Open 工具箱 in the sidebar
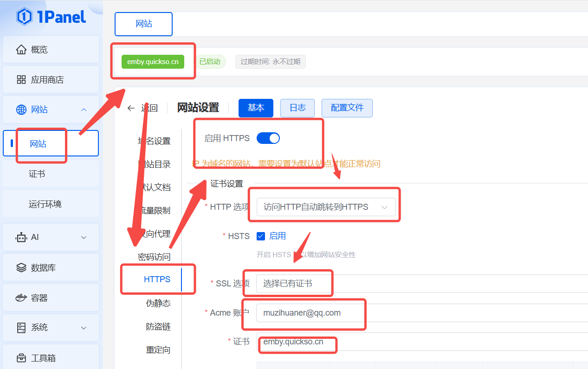The image size is (588, 369). (x=51, y=358)
